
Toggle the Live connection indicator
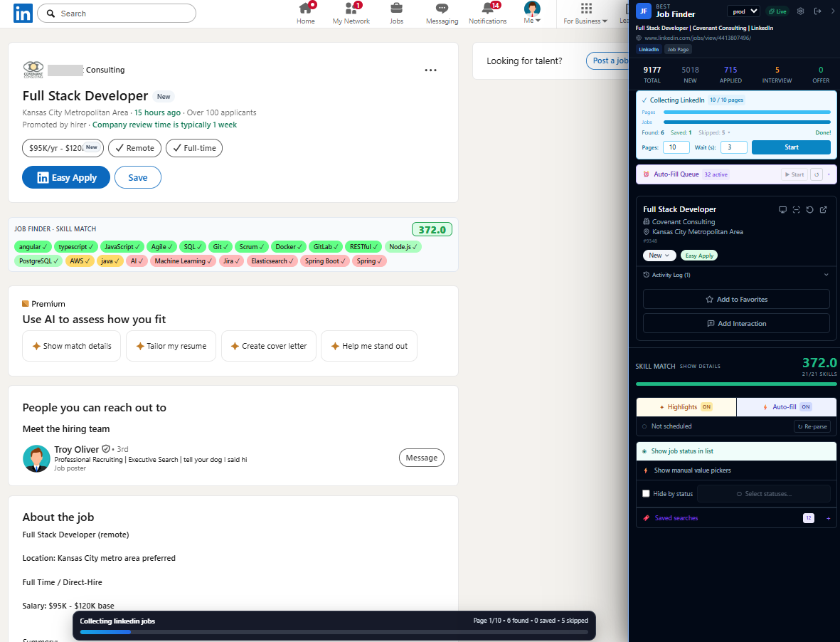tap(777, 11)
